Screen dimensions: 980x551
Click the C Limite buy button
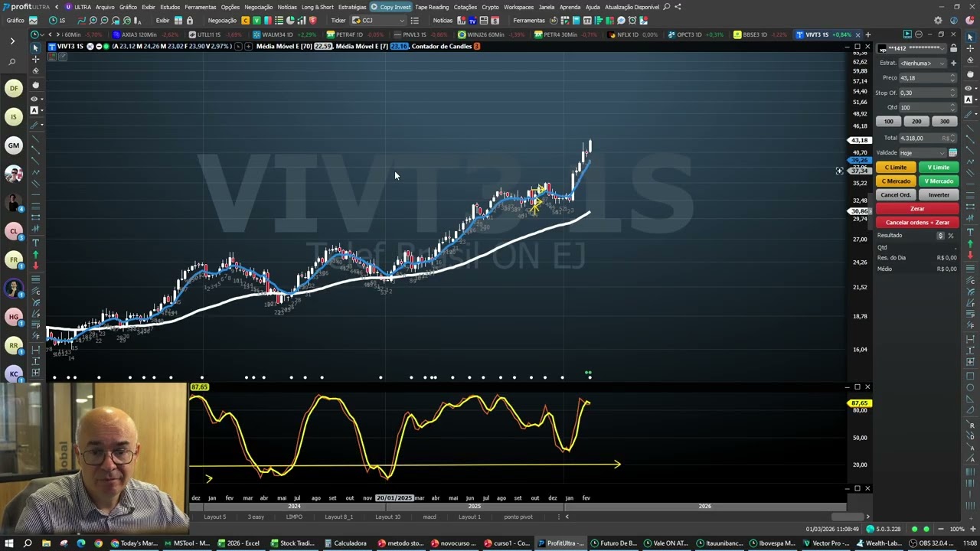point(896,168)
